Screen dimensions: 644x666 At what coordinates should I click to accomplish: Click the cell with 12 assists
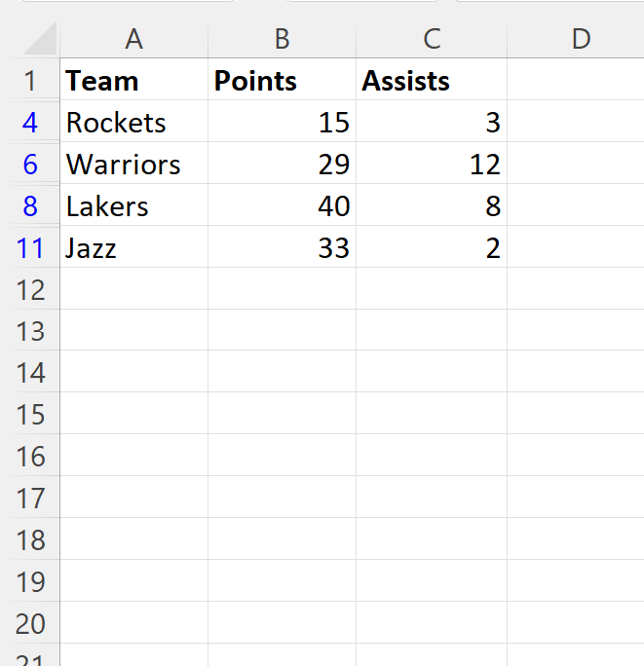(x=431, y=165)
